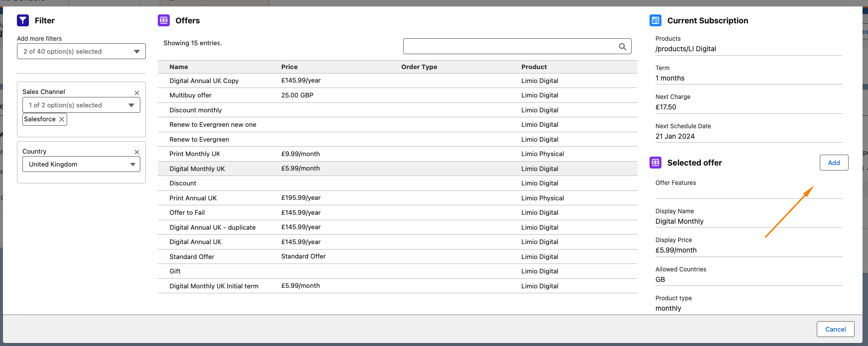Select the Renew to Evergreen offer
The height and width of the screenshot is (346, 868).
(397, 139)
